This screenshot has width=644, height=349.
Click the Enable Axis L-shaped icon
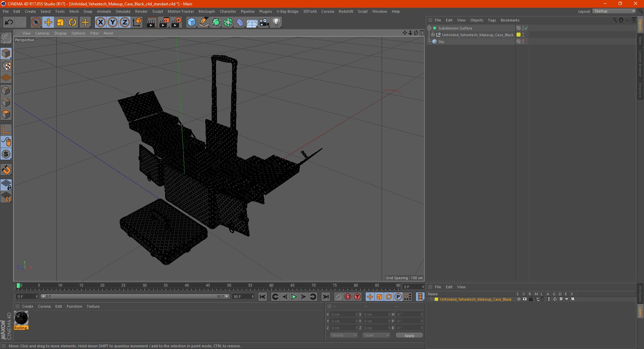[6, 130]
